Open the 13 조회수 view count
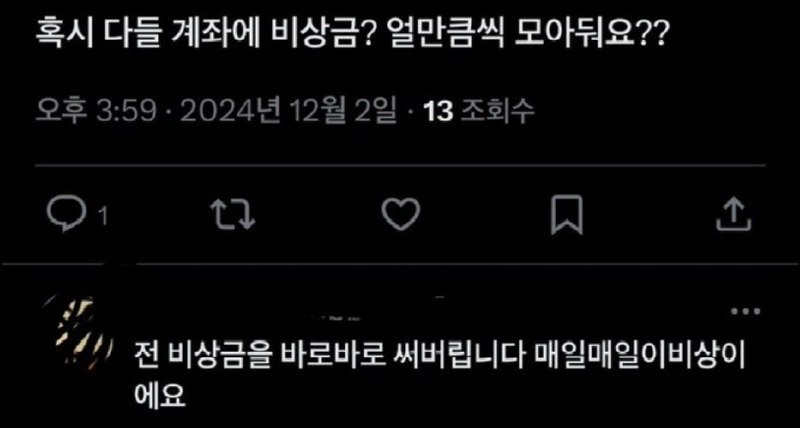The height and width of the screenshot is (428, 800). [x=479, y=111]
